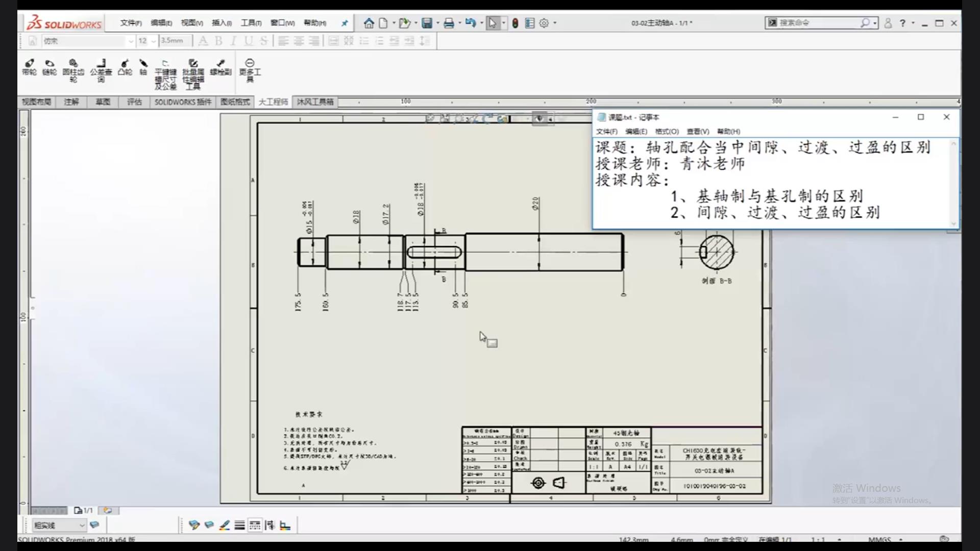Toggle underline text formatting

pos(249,41)
